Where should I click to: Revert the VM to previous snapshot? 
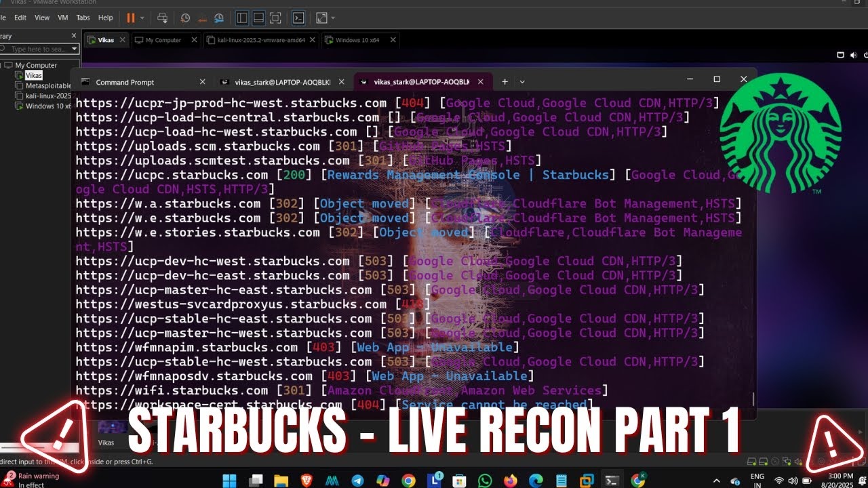tap(202, 18)
